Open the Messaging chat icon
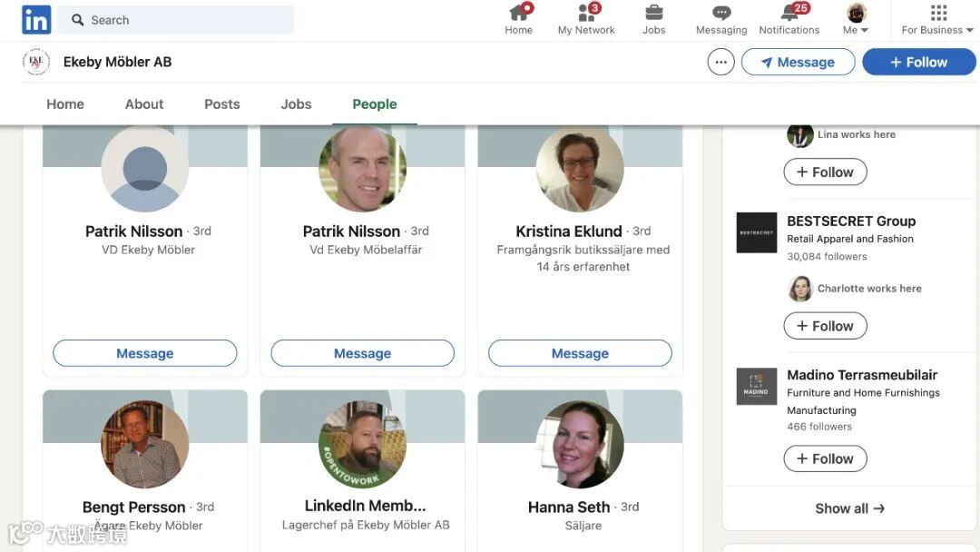The height and width of the screenshot is (552, 980). [x=721, y=13]
